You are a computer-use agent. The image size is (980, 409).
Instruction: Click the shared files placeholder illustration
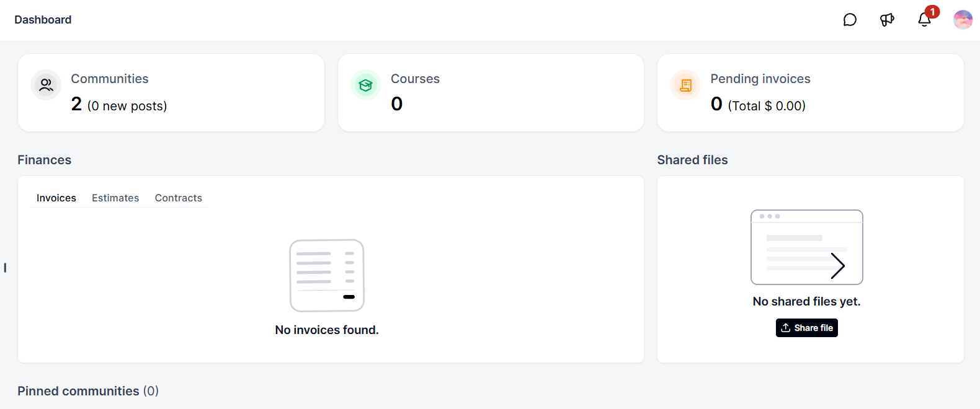(807, 247)
